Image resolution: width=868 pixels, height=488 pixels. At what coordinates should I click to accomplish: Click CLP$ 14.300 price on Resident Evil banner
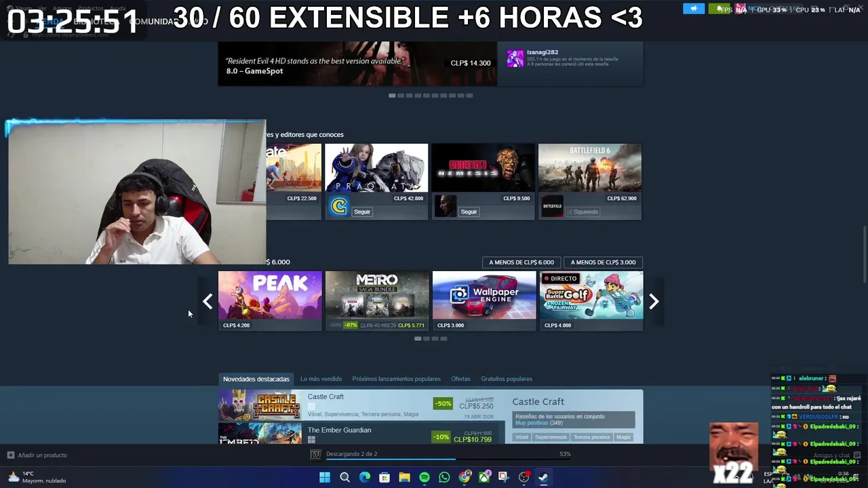[471, 63]
